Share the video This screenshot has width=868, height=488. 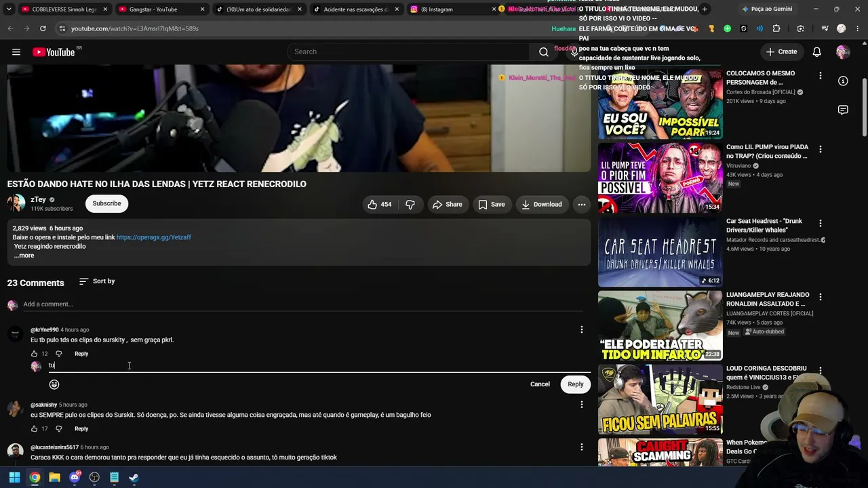448,204
